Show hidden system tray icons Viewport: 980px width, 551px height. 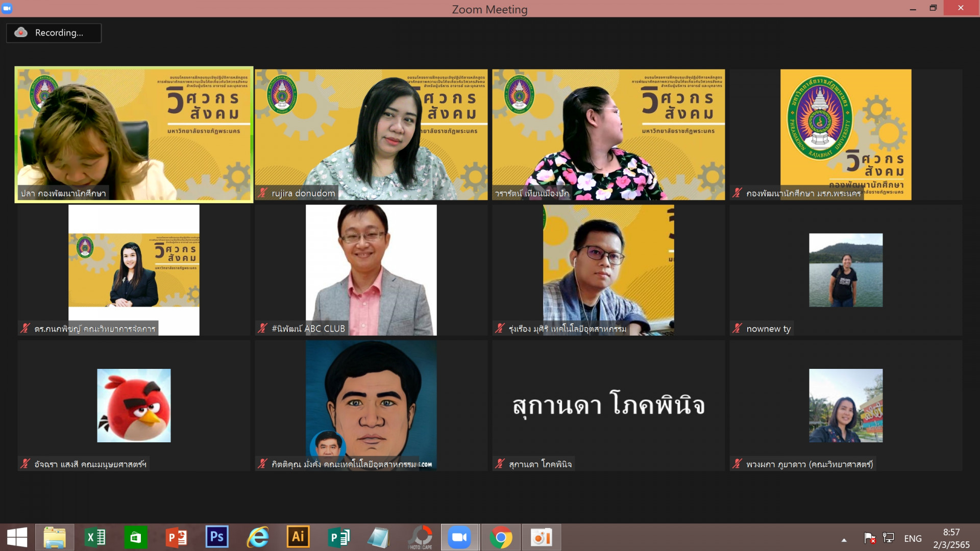click(844, 539)
